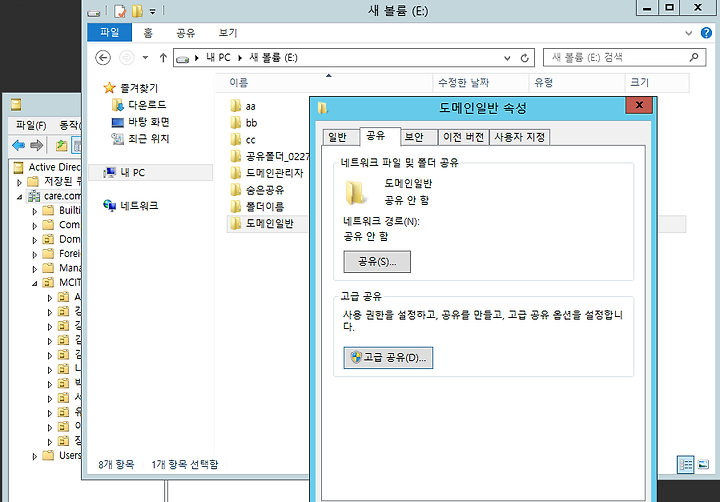This screenshot has width=720, height=502.
Task: Open the 공유 ribbon tab in Explorer
Action: coord(186,33)
